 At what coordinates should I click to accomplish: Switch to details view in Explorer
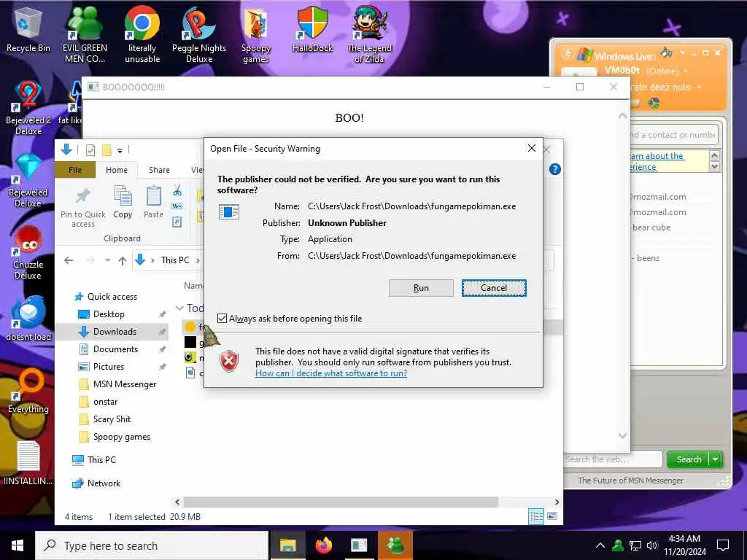click(536, 516)
